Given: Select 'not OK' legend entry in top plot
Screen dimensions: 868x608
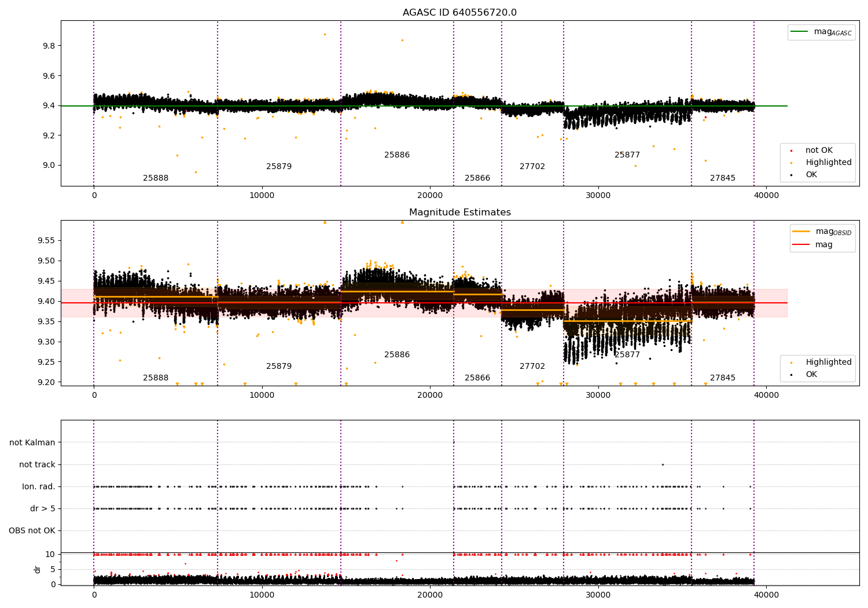Looking at the screenshot, I should [x=819, y=151].
